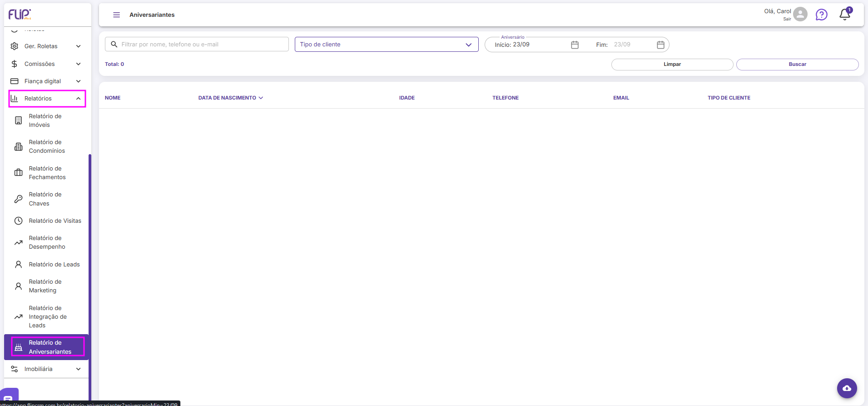Open the Início date calendar icon
868x406 pixels.
[575, 45]
